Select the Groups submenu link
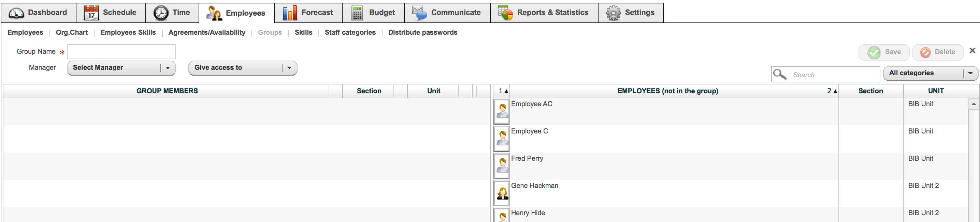Image resolution: width=980 pixels, height=222 pixels. 270,33
